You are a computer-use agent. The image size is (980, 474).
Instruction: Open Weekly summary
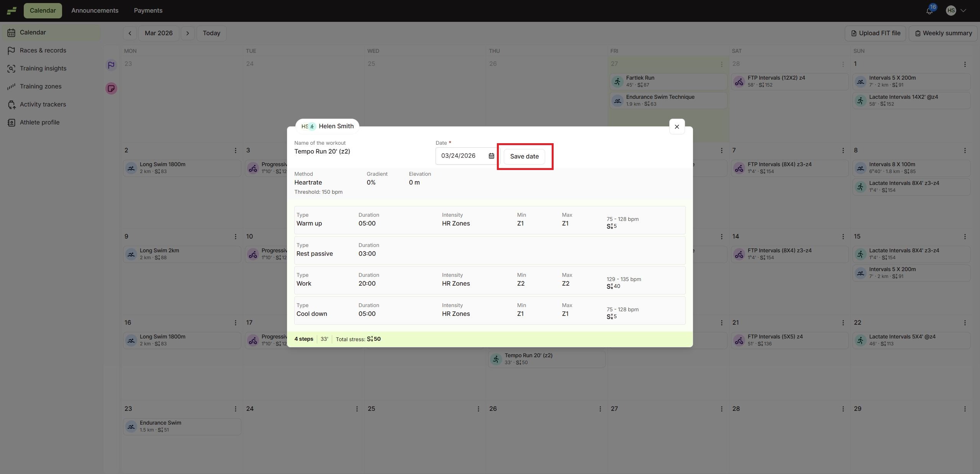click(x=943, y=33)
